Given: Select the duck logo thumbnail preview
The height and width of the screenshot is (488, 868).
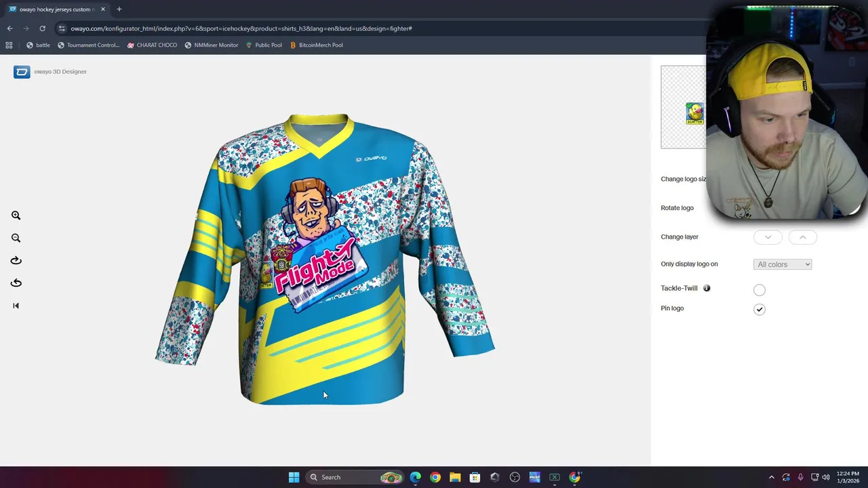Looking at the screenshot, I should click(694, 113).
